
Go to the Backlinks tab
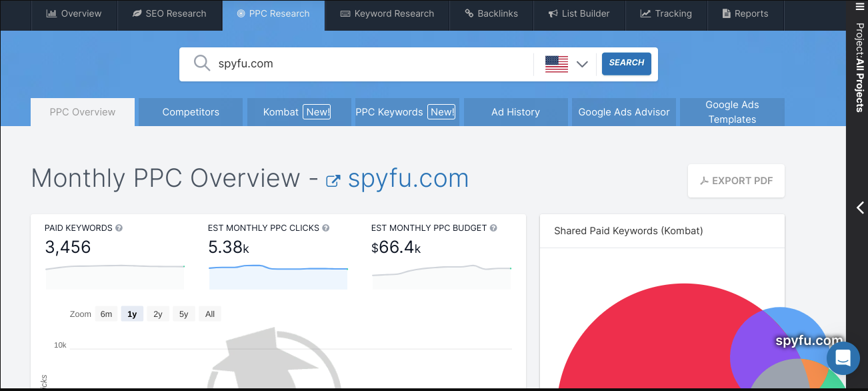[x=491, y=14]
